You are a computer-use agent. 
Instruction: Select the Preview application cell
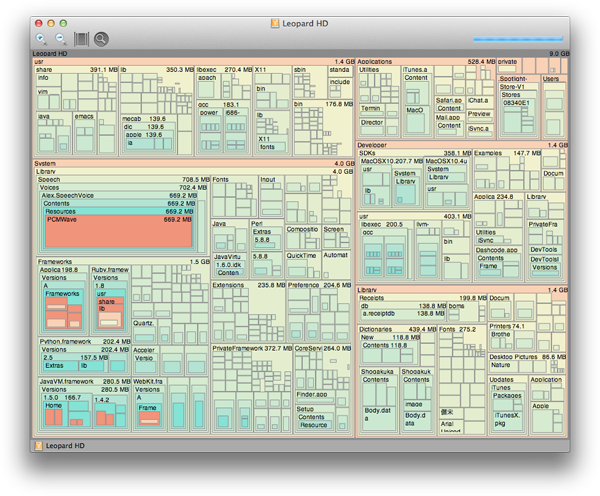479,116
